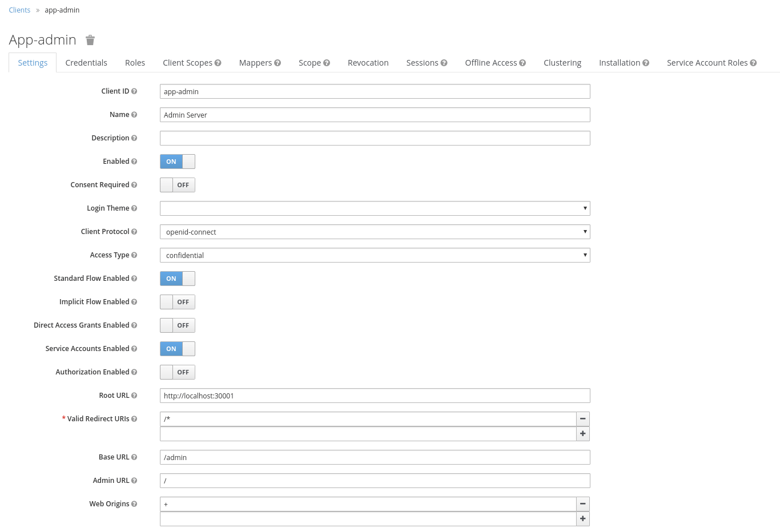Expand the Client Protocol dropdown
Image resolution: width=780 pixels, height=532 pixels.
click(x=375, y=232)
